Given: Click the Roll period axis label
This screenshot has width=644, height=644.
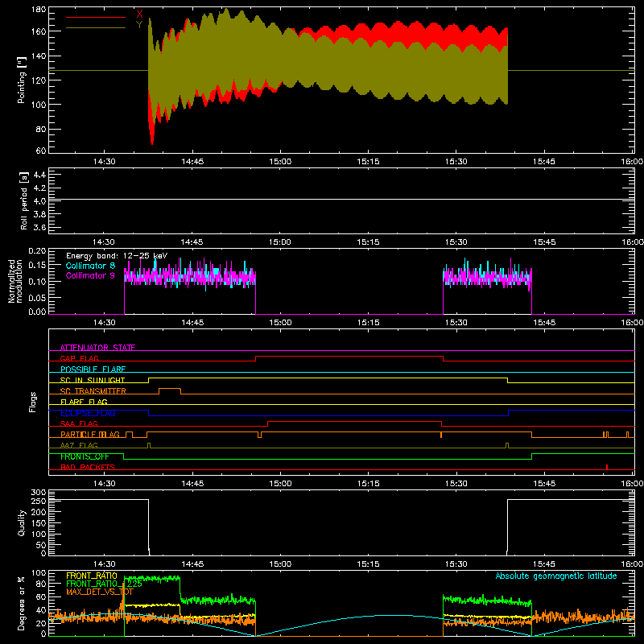Looking at the screenshot, I should point(24,200).
